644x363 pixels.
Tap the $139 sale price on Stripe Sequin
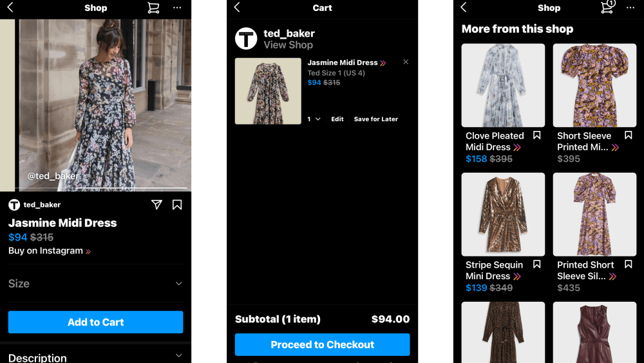pyautogui.click(x=476, y=288)
